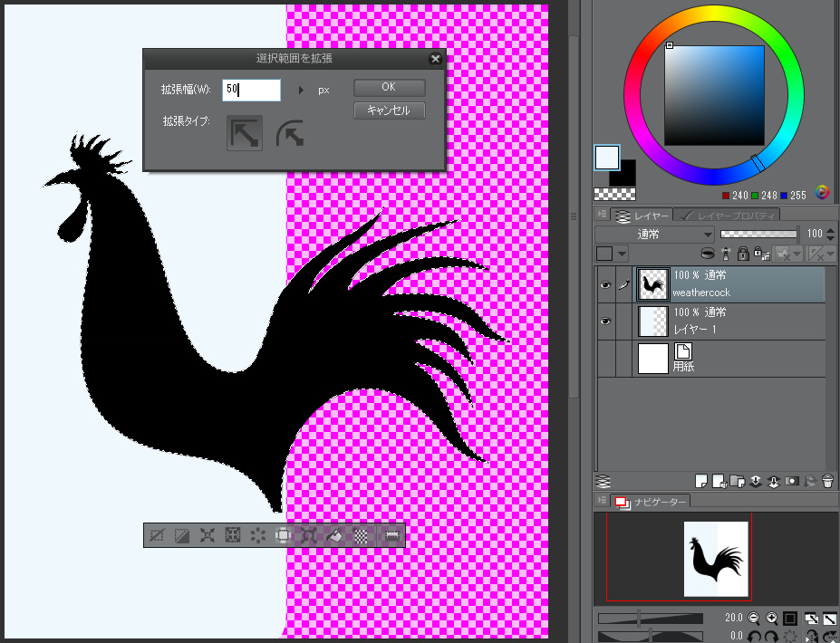
Task: Create a new layer folder
Action: tap(738, 481)
